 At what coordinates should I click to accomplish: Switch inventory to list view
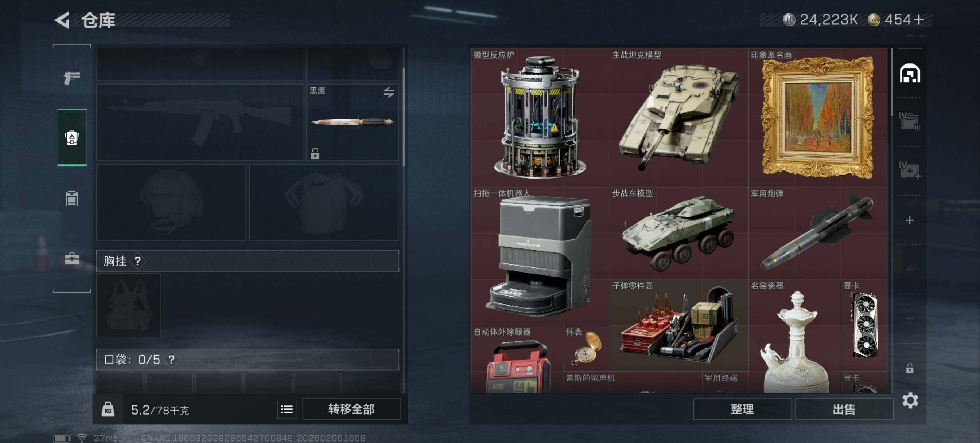point(287,409)
